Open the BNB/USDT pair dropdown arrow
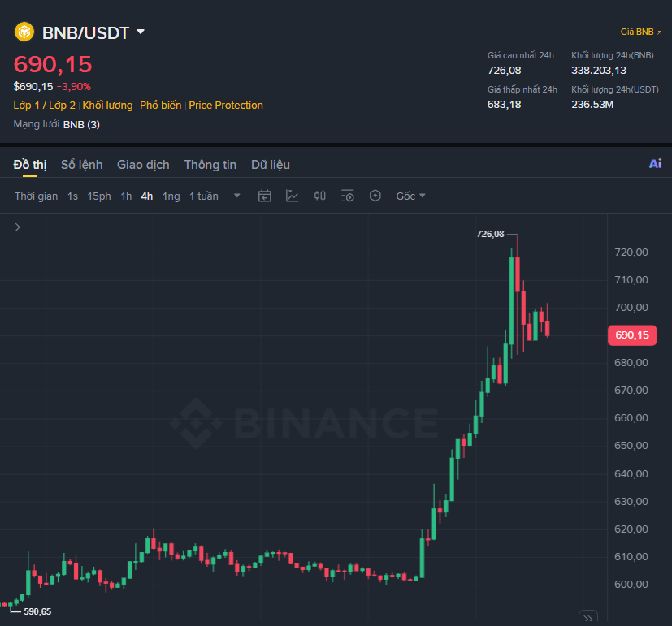The height and width of the screenshot is (626, 672). (x=141, y=32)
